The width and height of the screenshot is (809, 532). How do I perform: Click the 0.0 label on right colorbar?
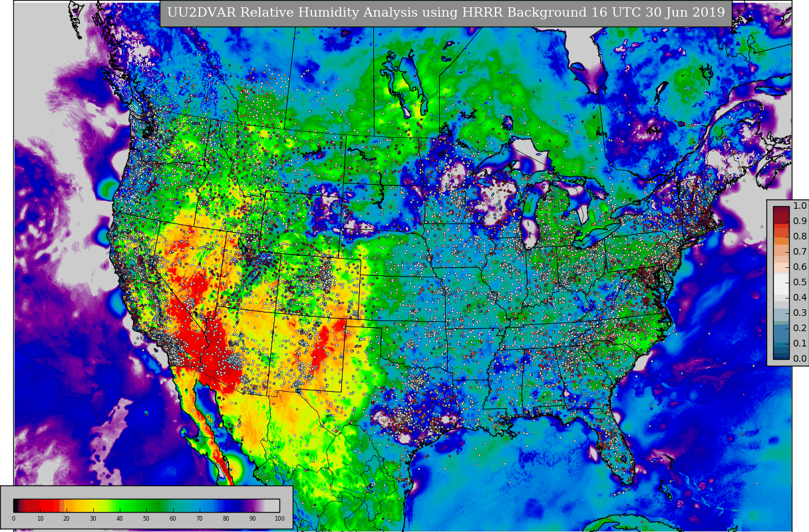tap(800, 359)
